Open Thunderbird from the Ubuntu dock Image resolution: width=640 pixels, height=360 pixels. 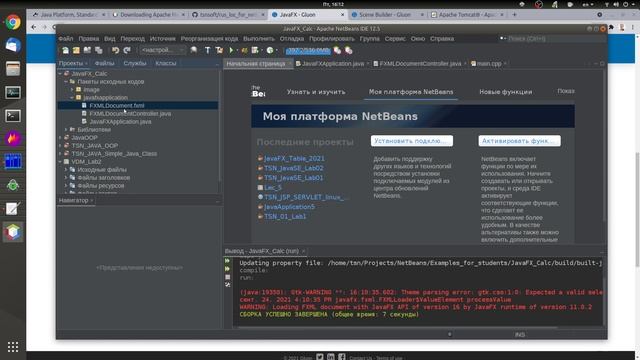13,45
